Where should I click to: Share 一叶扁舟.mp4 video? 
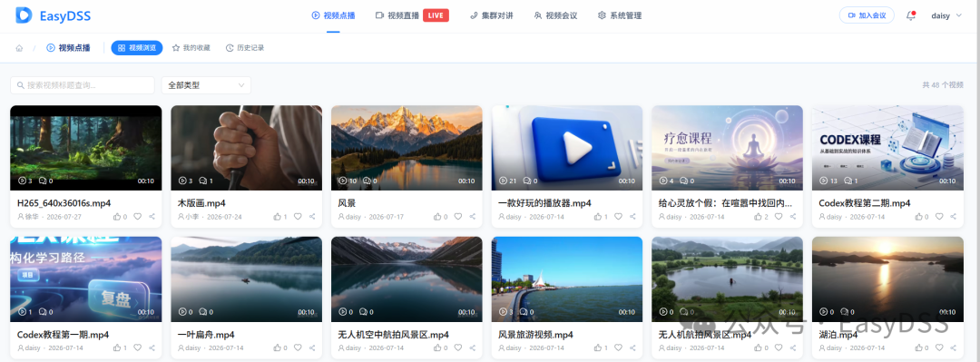tap(312, 347)
